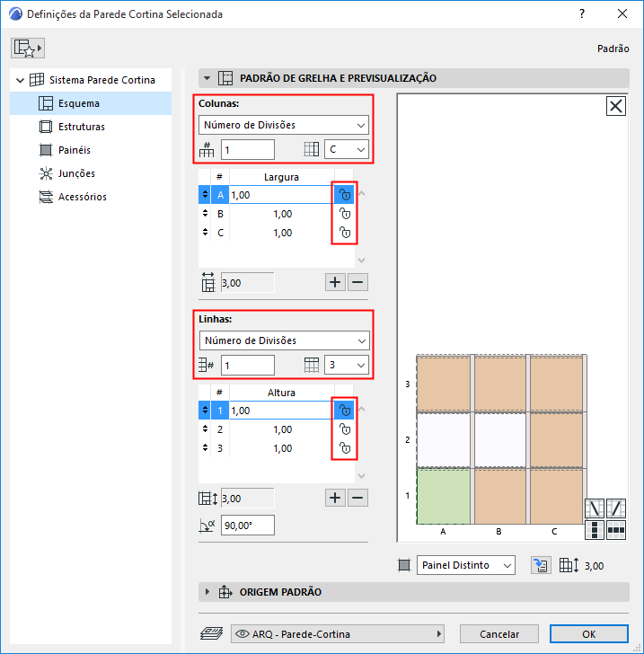The image size is (644, 654).
Task: Toggle lock for row 1 height
Action: point(344,411)
